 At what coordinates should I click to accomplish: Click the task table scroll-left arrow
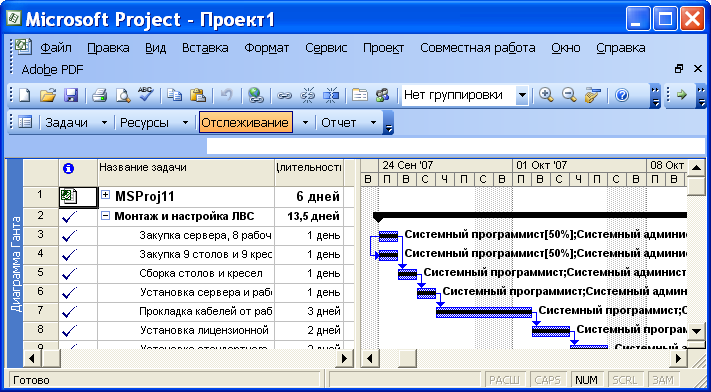tap(32, 358)
